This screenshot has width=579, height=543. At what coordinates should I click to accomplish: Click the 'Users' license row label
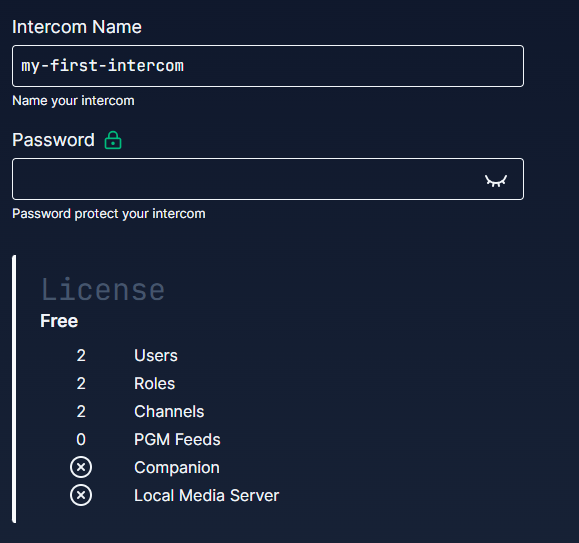156,355
